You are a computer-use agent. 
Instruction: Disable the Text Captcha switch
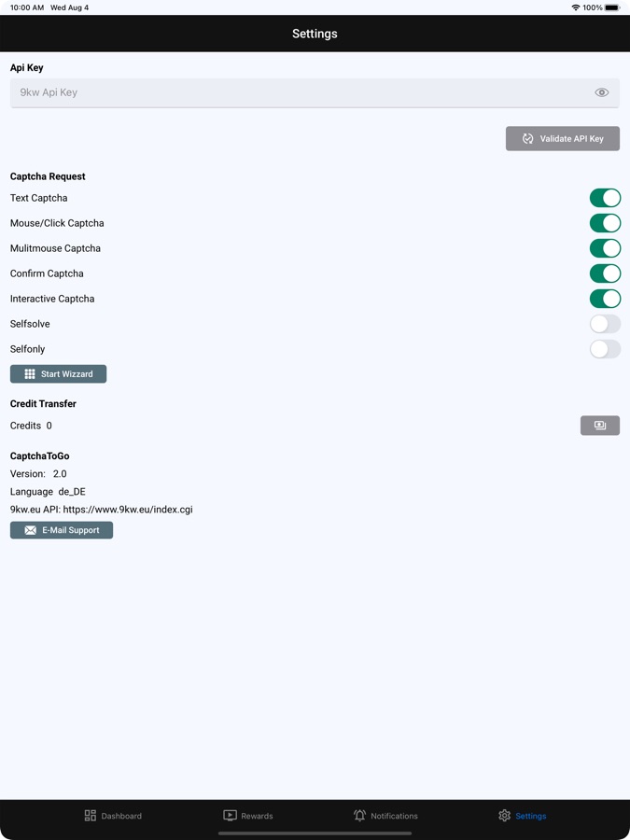(x=605, y=198)
